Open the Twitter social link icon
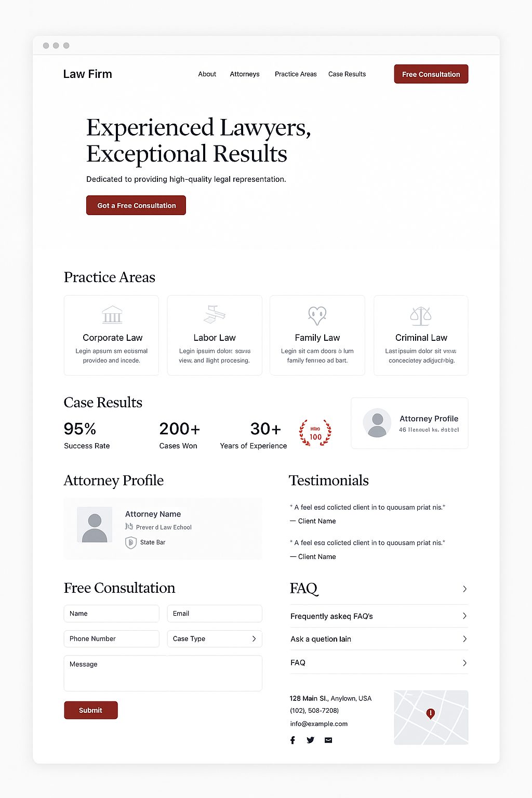 tap(310, 740)
